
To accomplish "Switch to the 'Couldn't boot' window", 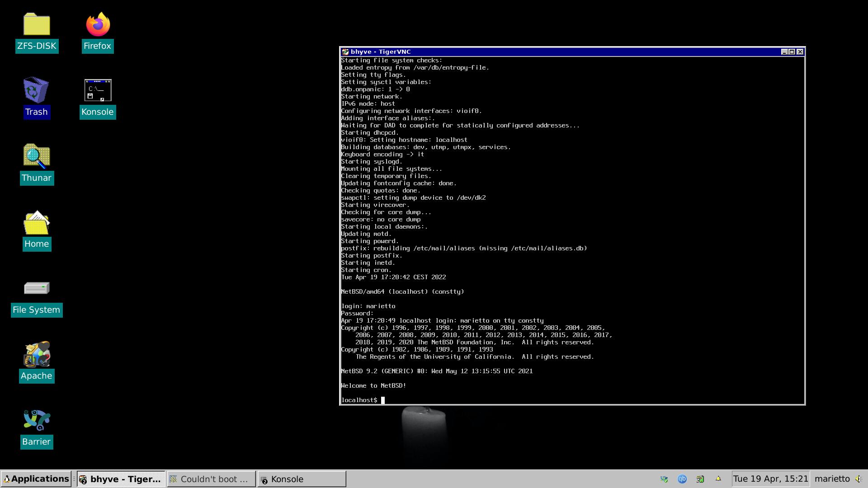I will coord(210,479).
